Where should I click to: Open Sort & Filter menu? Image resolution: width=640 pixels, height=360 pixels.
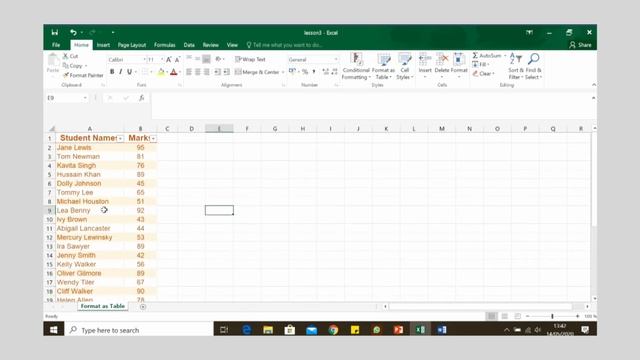tap(516, 66)
